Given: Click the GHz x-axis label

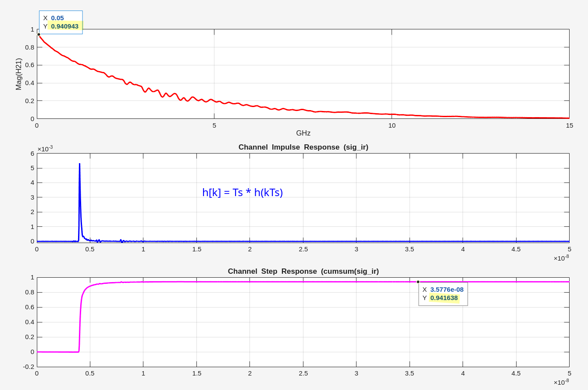Looking at the screenshot, I should click(x=303, y=133).
